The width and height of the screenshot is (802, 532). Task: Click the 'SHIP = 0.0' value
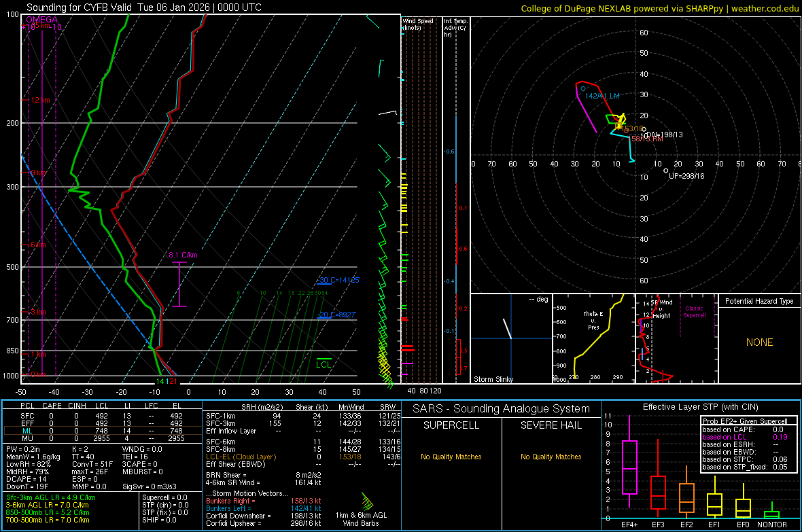point(159,520)
